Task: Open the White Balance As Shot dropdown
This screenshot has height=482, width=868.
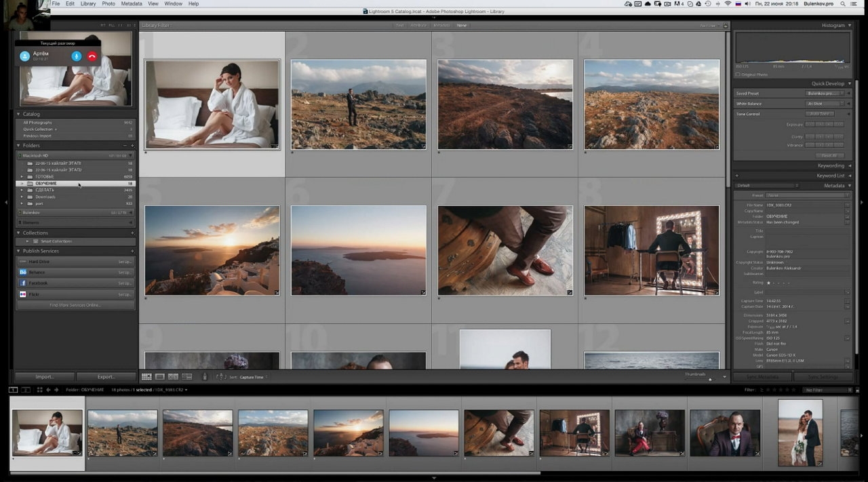Action: click(x=823, y=104)
